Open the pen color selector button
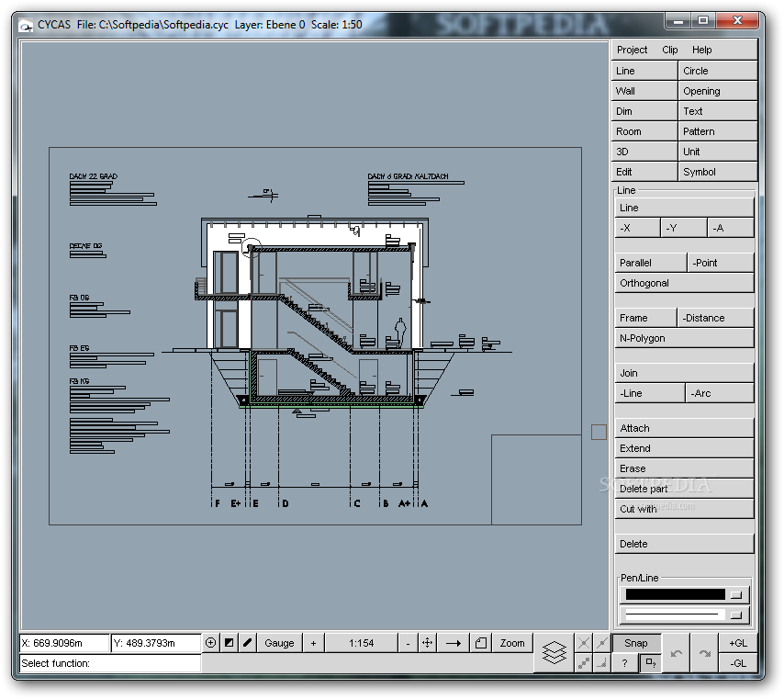784x699 pixels. (736, 594)
